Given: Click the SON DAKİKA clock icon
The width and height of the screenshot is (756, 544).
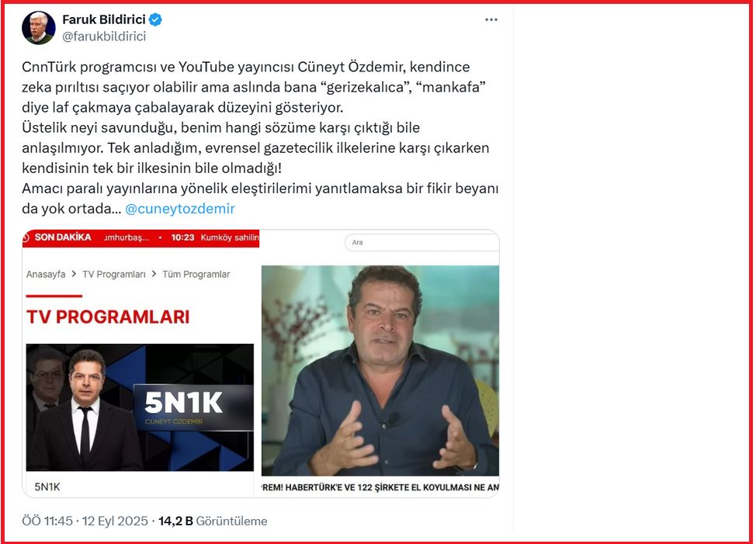Looking at the screenshot, I should 26,237.
